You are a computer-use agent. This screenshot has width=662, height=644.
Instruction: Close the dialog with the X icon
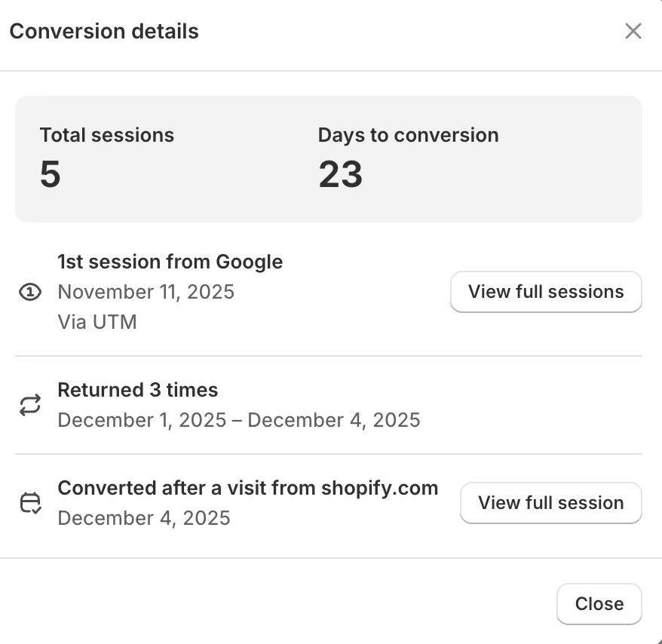coord(633,31)
